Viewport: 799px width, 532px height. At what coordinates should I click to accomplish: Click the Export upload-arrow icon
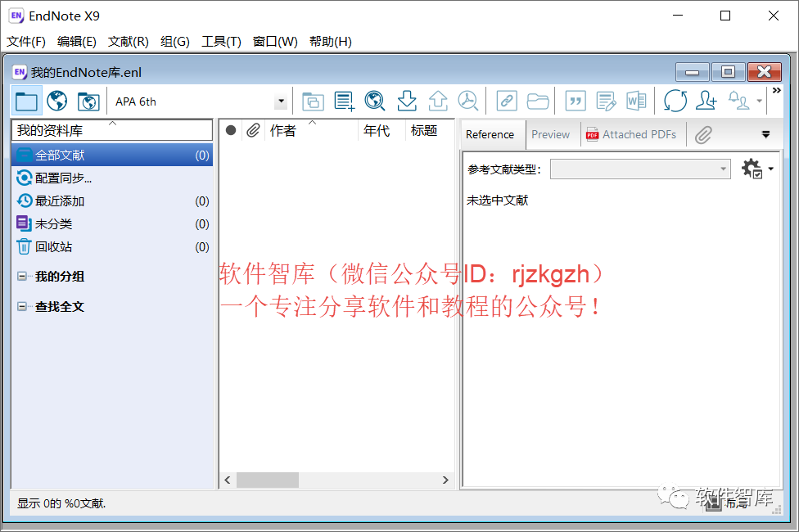pyautogui.click(x=438, y=101)
